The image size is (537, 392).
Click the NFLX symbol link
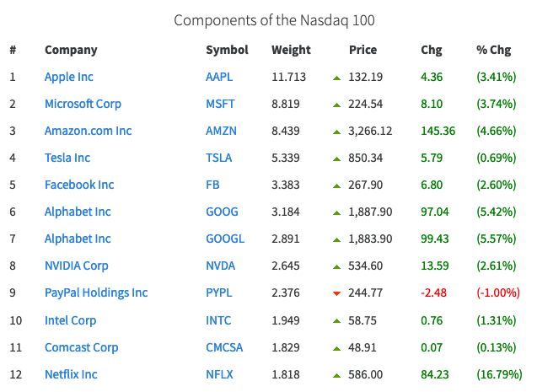(x=220, y=374)
